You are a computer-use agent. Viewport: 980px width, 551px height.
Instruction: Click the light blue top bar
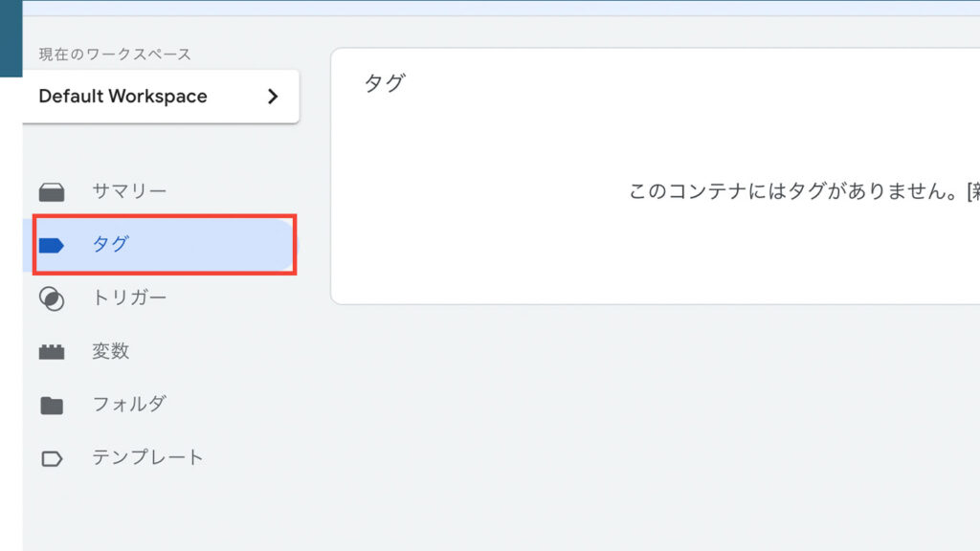(x=501, y=8)
